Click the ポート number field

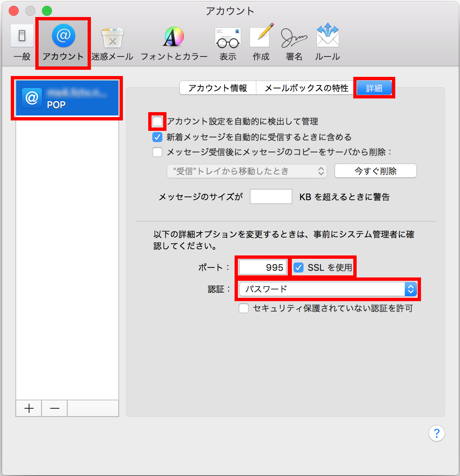click(x=263, y=267)
